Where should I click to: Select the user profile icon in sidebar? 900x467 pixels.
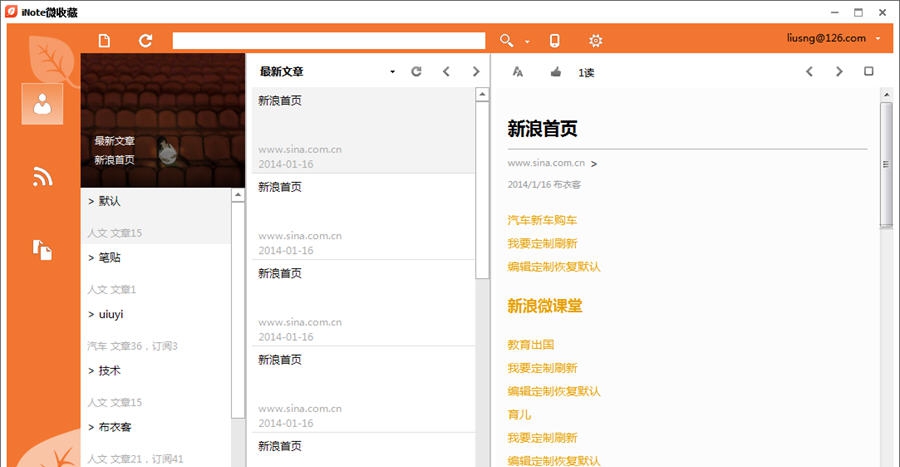point(42,104)
